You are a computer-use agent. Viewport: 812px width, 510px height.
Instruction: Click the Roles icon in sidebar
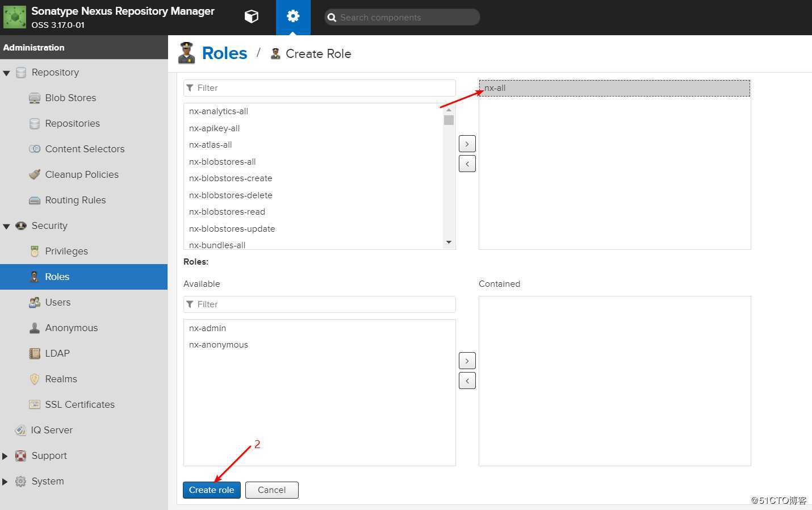35,277
